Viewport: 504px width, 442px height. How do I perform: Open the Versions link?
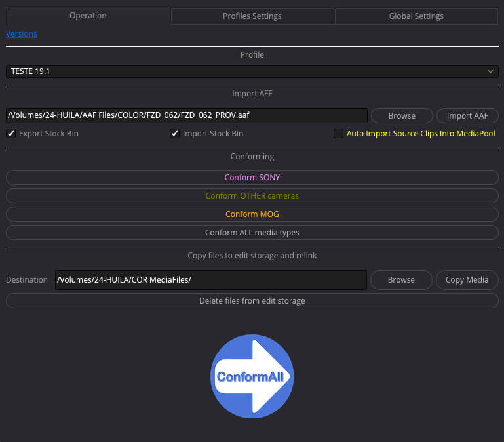tap(22, 33)
